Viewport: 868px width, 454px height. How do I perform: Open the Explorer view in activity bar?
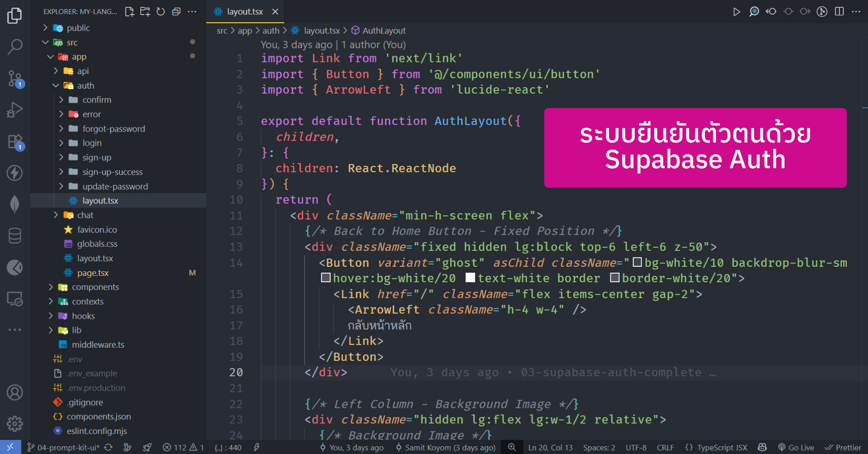tap(14, 15)
